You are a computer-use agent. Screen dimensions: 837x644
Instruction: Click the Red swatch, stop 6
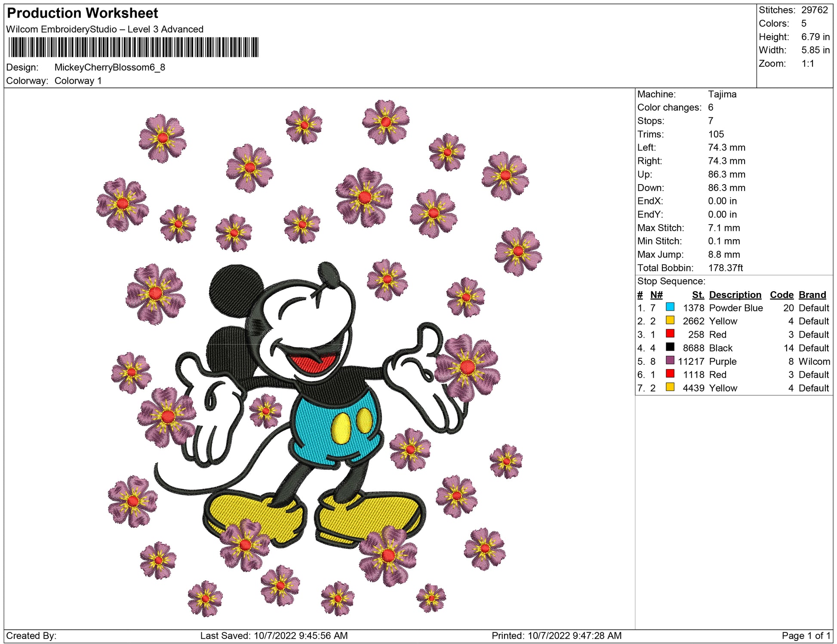[670, 373]
